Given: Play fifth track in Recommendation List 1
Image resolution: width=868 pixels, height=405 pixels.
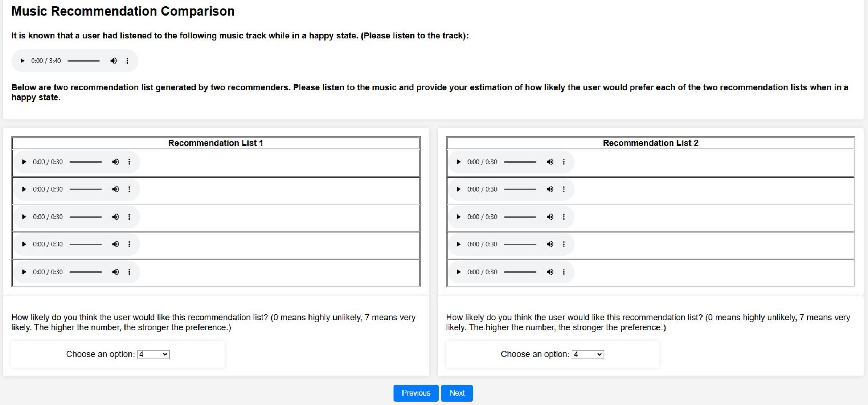Looking at the screenshot, I should pyautogui.click(x=24, y=272).
